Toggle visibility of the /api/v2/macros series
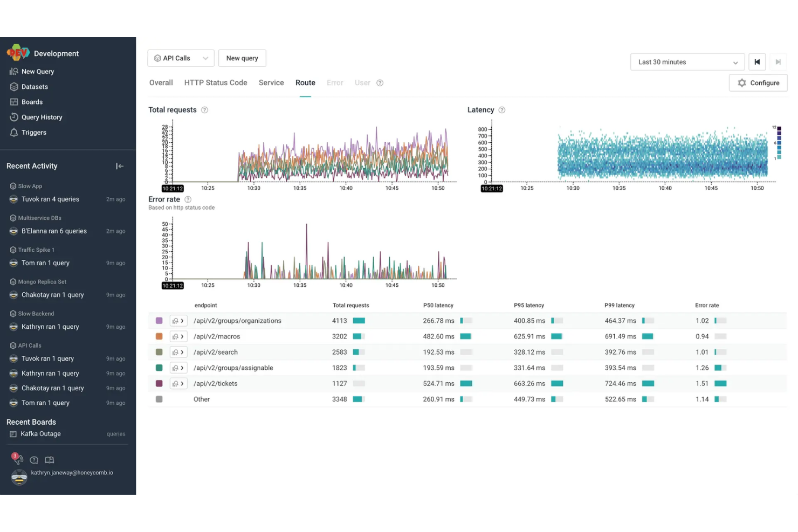This screenshot has width=798, height=532. point(159,336)
